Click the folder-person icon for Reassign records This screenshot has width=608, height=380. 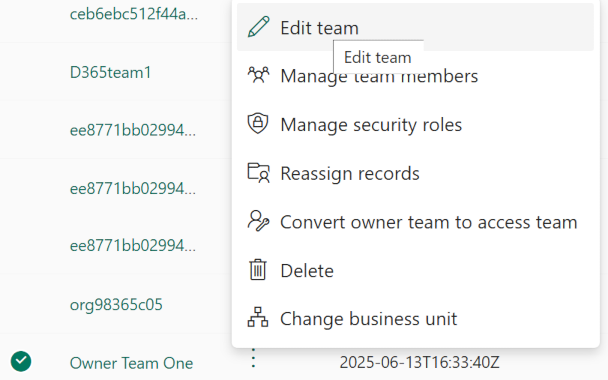point(258,173)
